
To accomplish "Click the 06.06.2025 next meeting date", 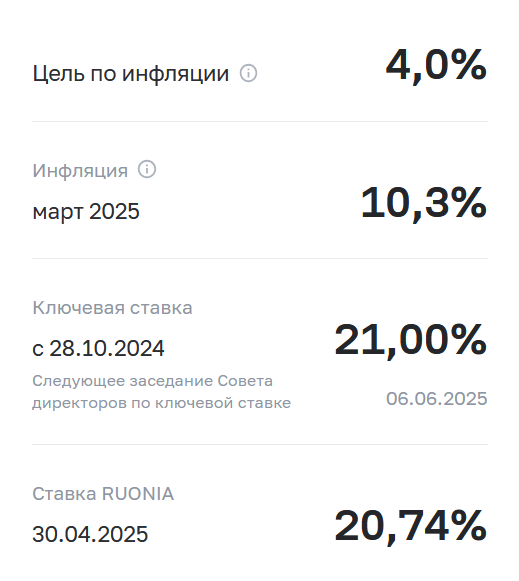I will tap(436, 399).
